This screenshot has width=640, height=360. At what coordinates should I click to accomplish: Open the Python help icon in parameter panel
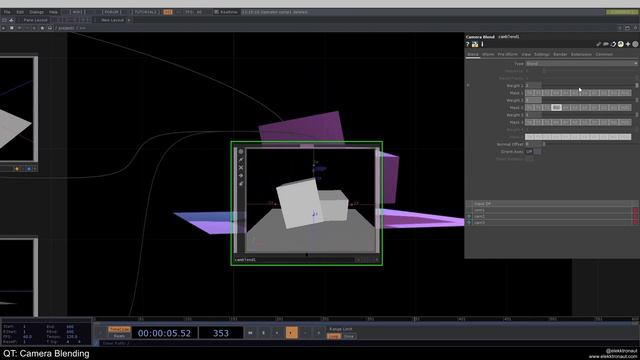pyautogui.click(x=475, y=44)
